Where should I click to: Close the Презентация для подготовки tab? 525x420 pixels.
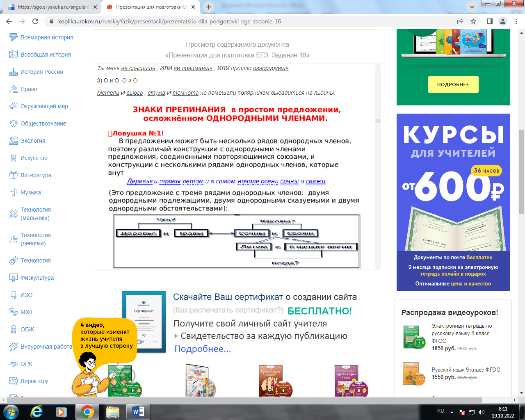(x=193, y=7)
